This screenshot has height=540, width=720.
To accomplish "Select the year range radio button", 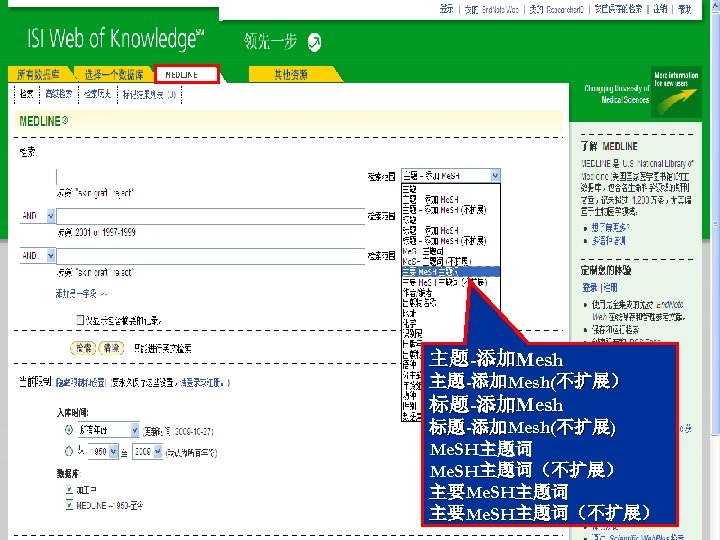I will pos(69,451).
